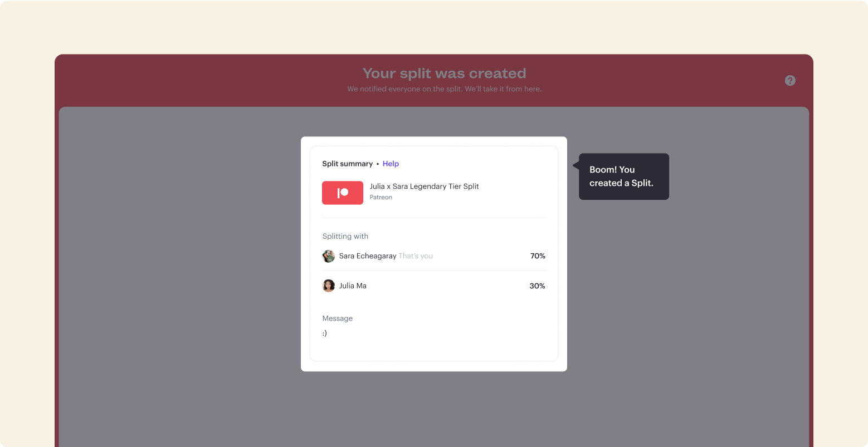
Task: Click the notification subtitle under the heading
Action: [444, 89]
